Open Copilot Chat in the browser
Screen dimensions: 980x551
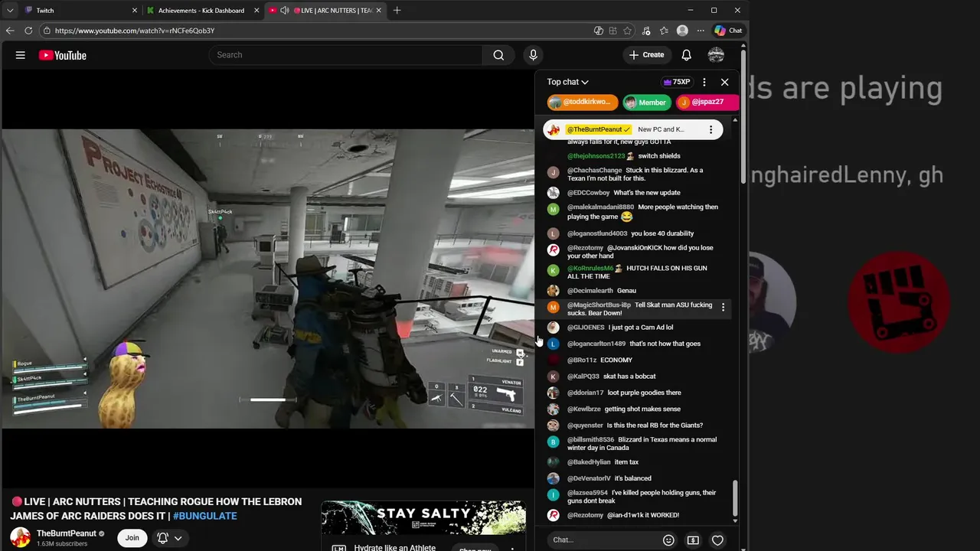[x=728, y=31]
